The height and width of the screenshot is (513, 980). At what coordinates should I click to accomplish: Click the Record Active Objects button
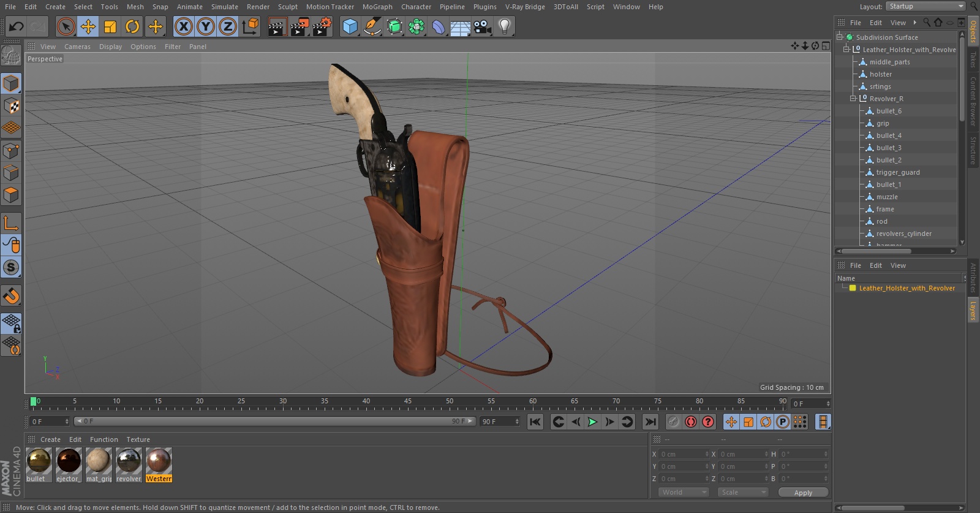point(673,422)
